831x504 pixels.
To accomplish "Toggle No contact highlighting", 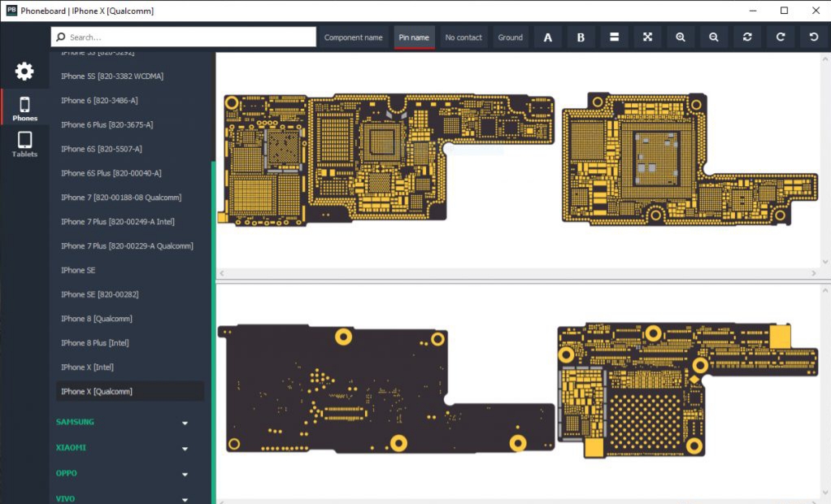I will pyautogui.click(x=463, y=37).
